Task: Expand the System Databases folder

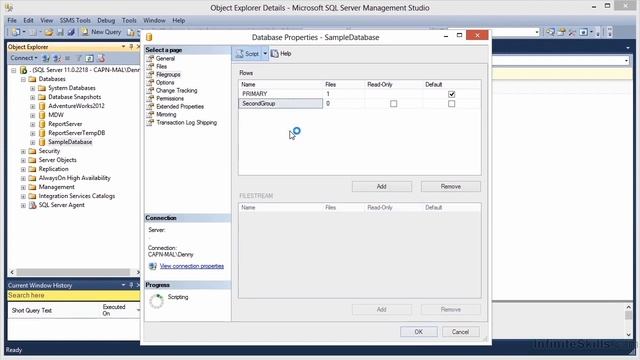Action: pyautogui.click(x=33, y=88)
